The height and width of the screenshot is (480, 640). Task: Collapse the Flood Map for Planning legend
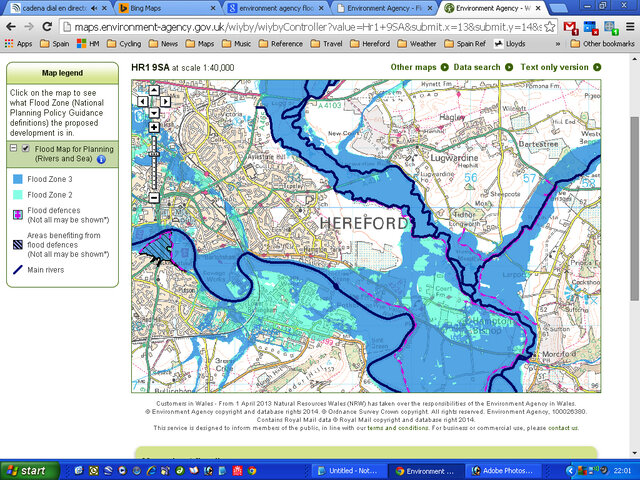[x=13, y=148]
